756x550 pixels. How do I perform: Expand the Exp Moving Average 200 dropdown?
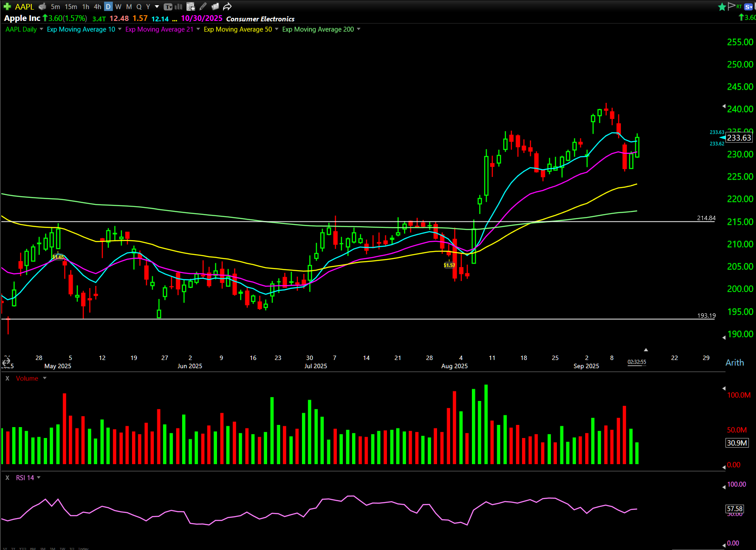(x=359, y=29)
